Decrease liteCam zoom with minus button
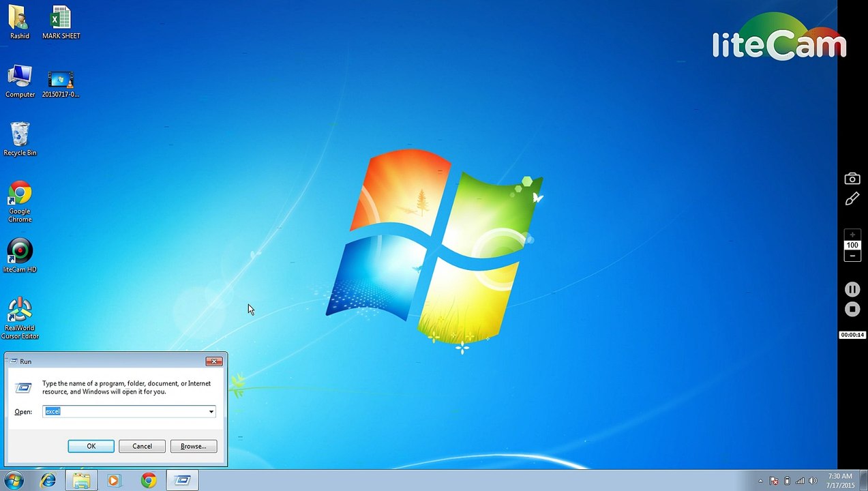The width and height of the screenshot is (868, 491). pyautogui.click(x=852, y=256)
